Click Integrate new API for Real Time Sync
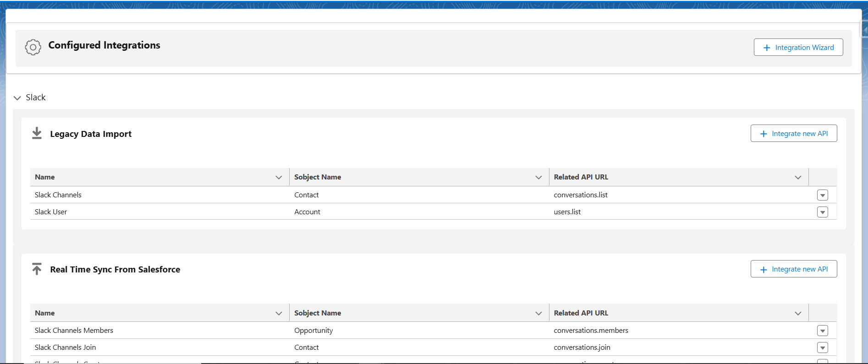The image size is (868, 364). pos(794,269)
